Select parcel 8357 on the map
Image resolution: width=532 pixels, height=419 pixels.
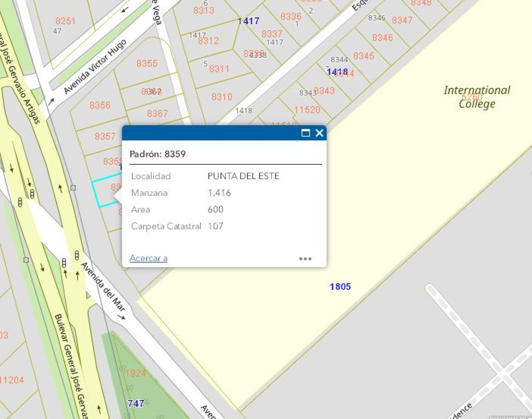coord(105,136)
